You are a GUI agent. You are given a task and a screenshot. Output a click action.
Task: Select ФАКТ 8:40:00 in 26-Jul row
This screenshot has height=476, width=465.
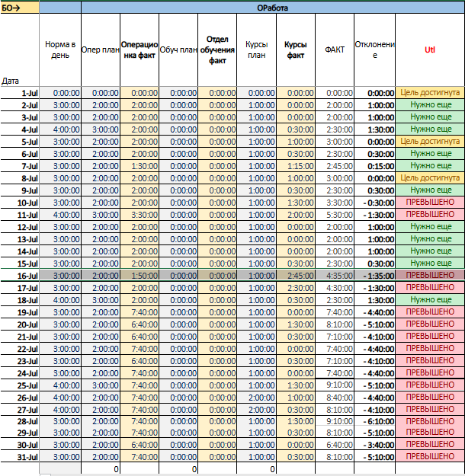tap(335, 398)
